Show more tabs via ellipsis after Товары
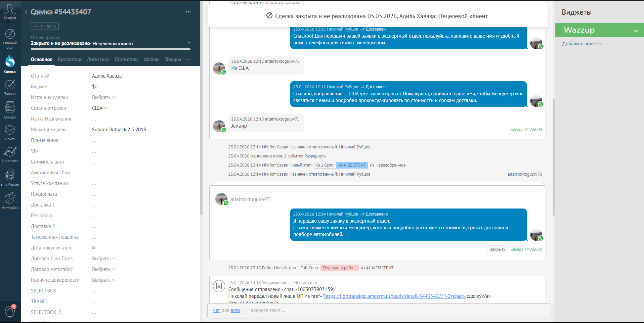 coord(188,59)
